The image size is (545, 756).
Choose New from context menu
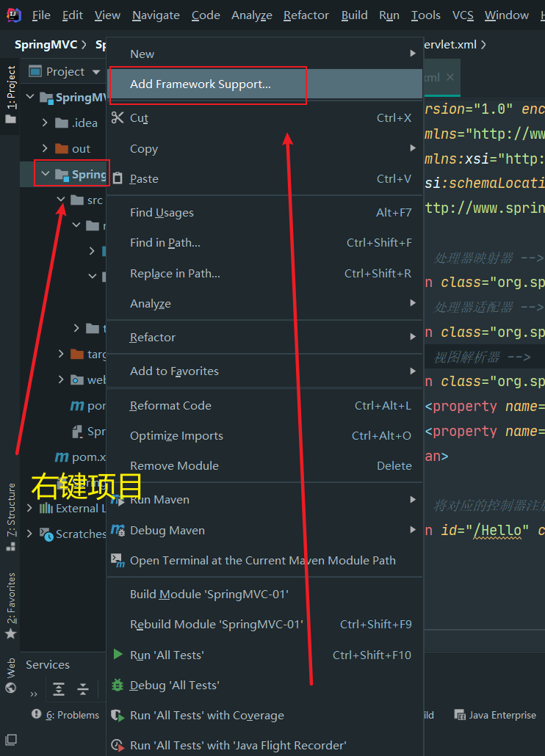click(264, 54)
